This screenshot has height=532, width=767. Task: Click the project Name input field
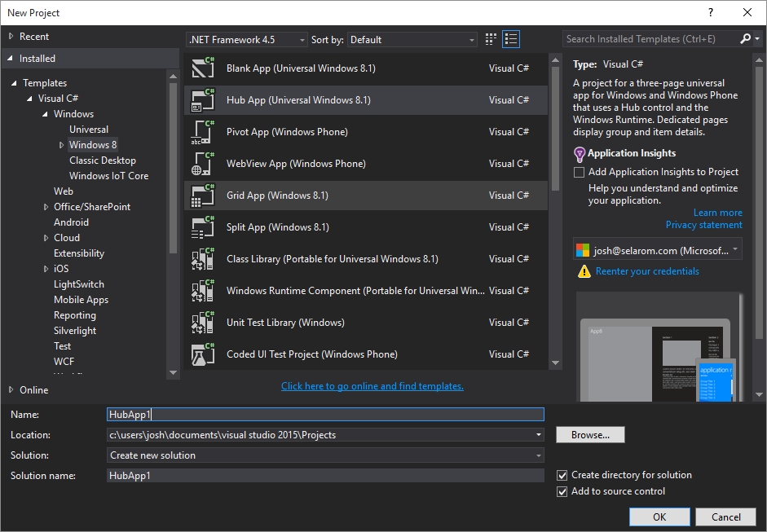[326, 414]
